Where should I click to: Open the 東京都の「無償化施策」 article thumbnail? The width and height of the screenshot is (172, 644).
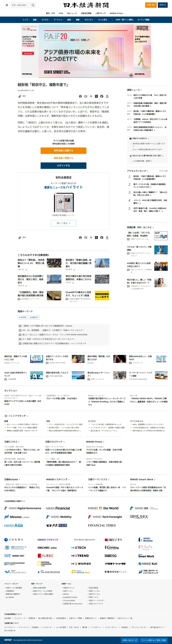click(102, 263)
